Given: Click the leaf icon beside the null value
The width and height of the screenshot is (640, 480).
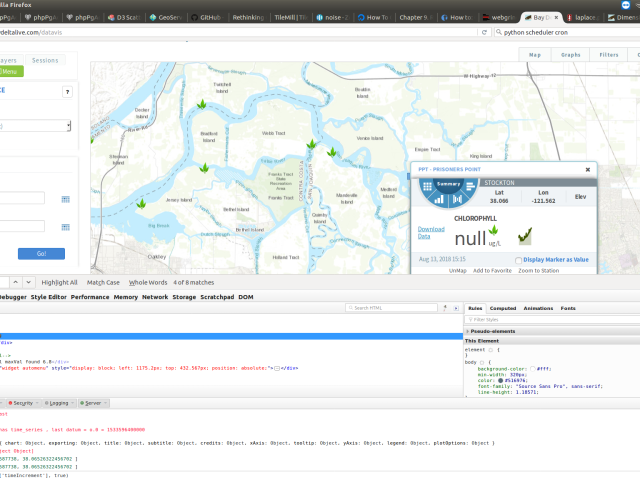Looking at the screenshot, I should (x=493, y=230).
